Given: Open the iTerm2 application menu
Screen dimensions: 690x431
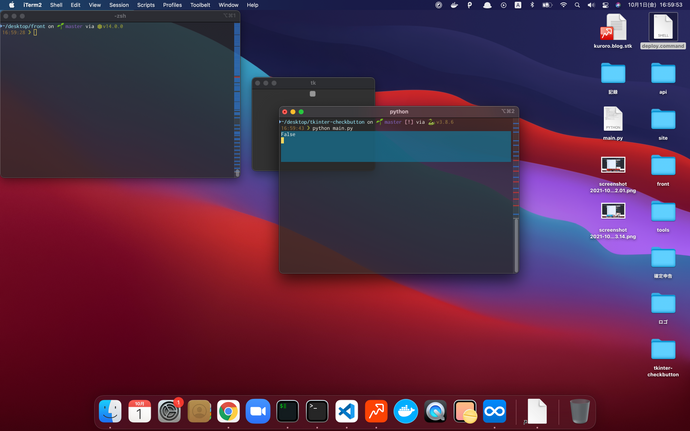Looking at the screenshot, I should [x=33, y=5].
